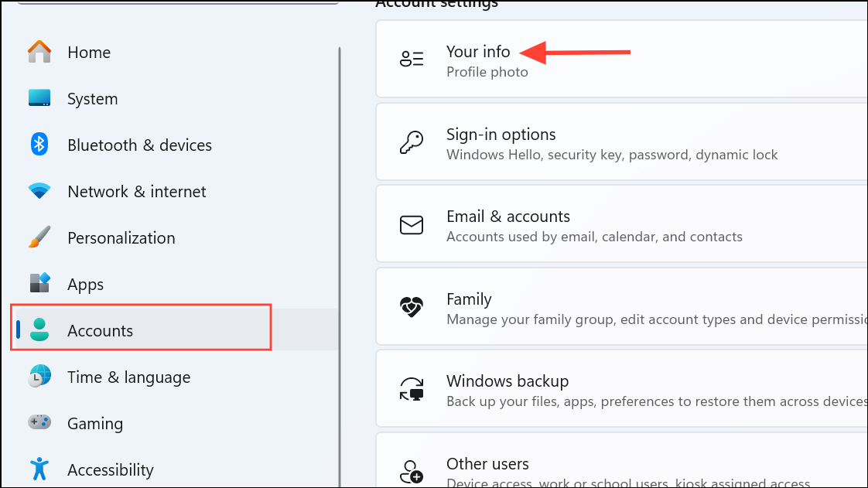Click the Accessibility figure icon

coord(39,469)
